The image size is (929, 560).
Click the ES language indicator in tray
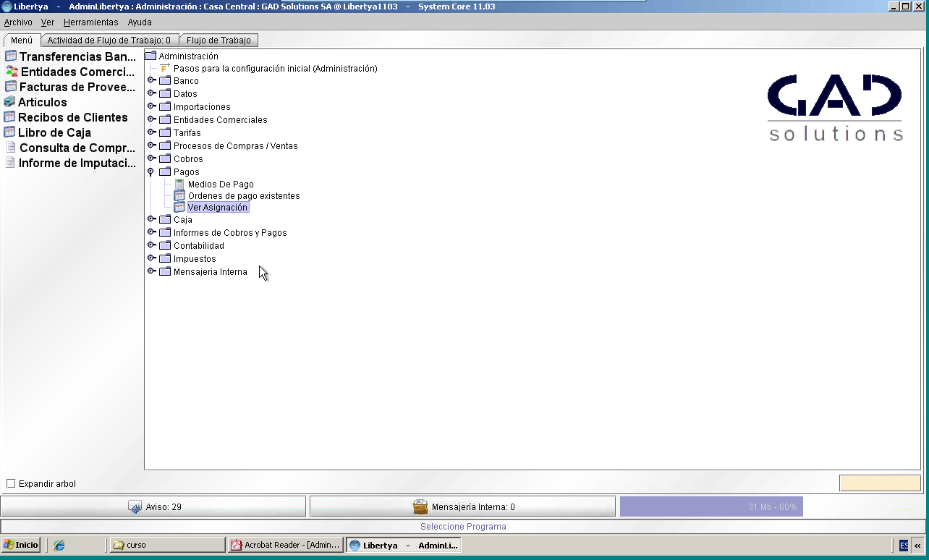[x=904, y=546]
